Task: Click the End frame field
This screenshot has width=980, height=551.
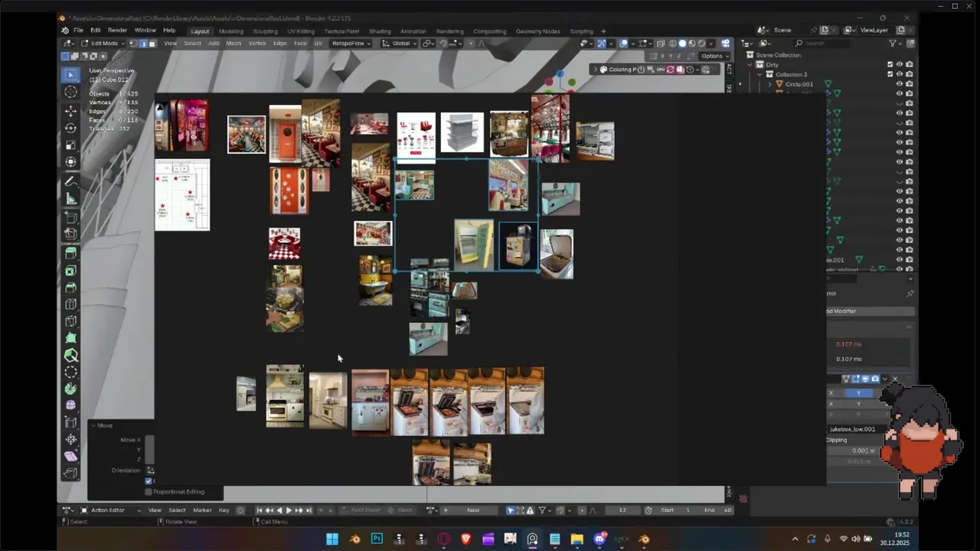Action: coord(718,510)
